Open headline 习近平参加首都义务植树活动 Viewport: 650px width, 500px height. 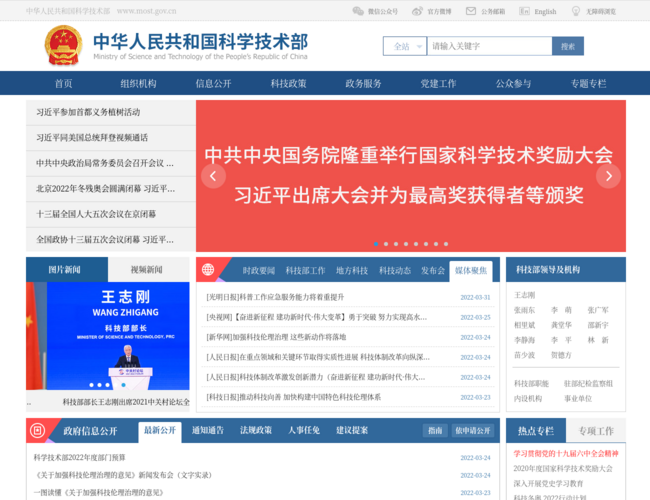click(x=88, y=112)
